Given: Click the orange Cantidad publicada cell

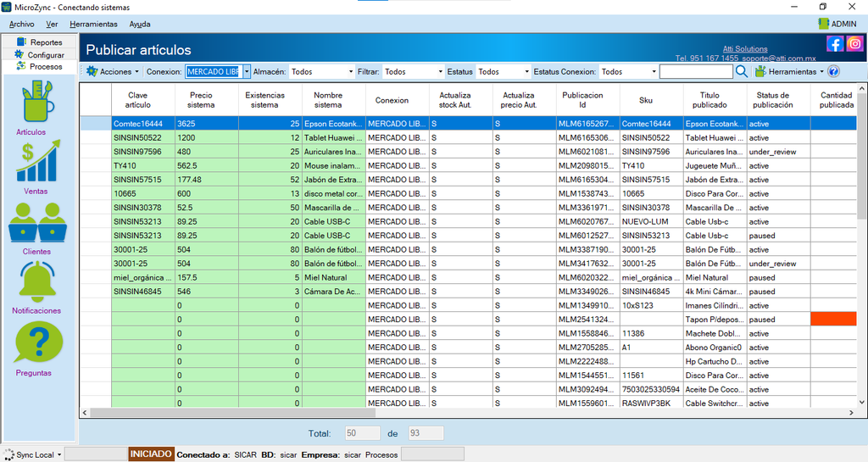Looking at the screenshot, I should (x=834, y=319).
